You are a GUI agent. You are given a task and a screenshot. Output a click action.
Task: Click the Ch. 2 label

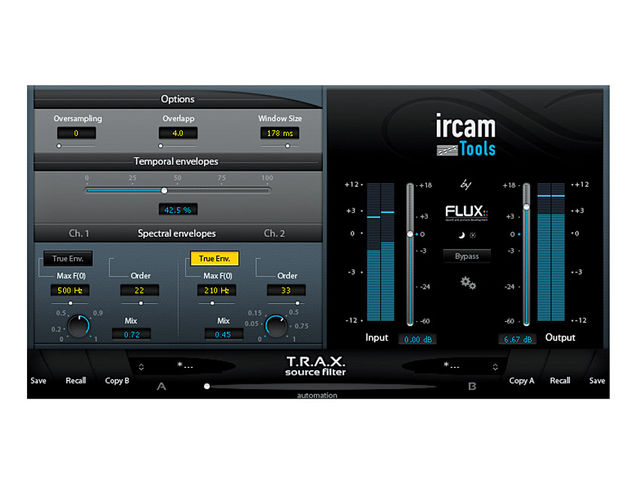[x=274, y=233]
